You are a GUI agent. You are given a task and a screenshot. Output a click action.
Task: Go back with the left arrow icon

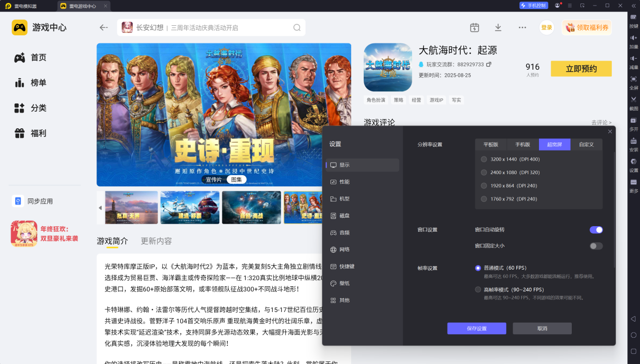coord(104,28)
